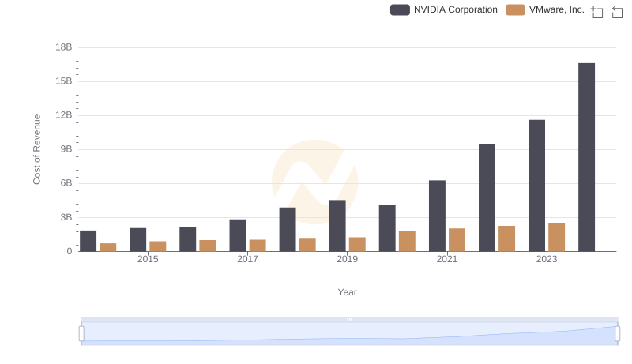632x364 pixels.
Task: Click the 2021 x-axis label
Action: [447, 259]
